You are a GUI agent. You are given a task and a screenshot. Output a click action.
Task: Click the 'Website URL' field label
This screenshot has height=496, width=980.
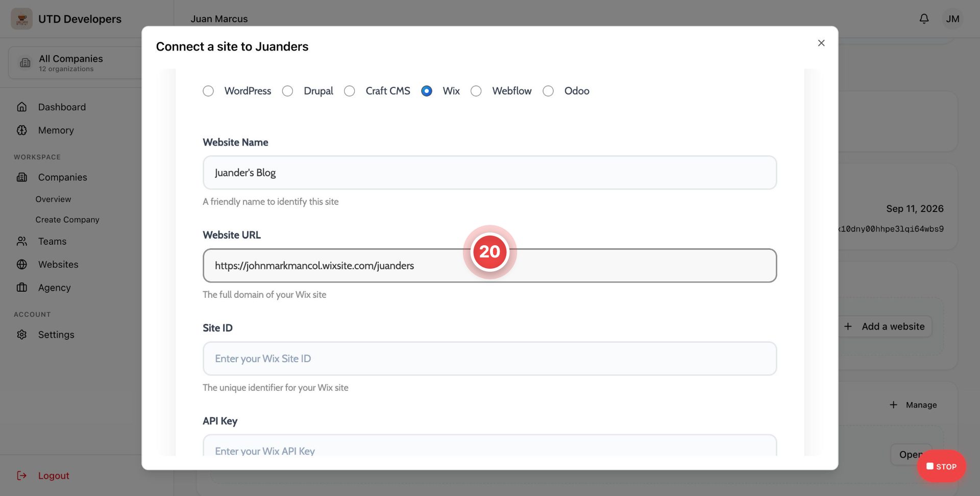[x=232, y=235]
